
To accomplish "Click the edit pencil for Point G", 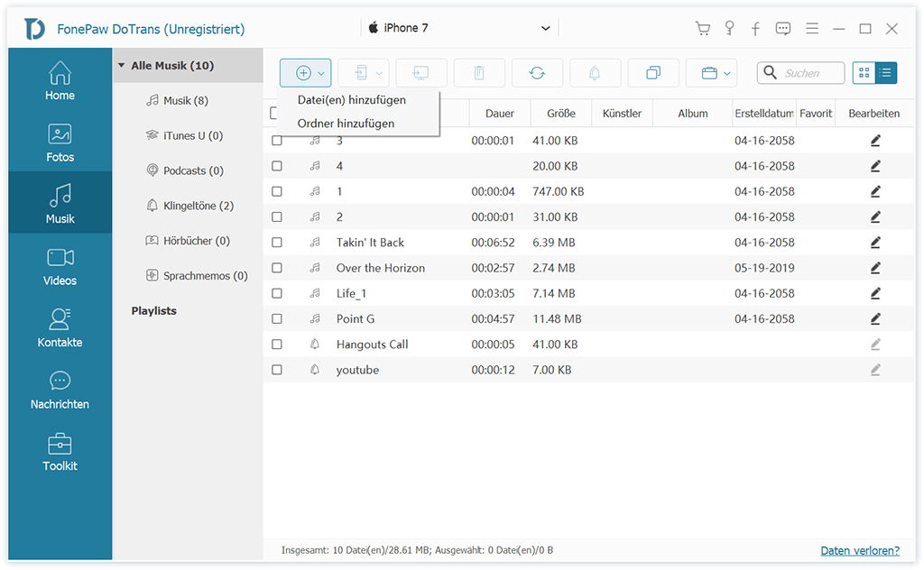I will 875,318.
